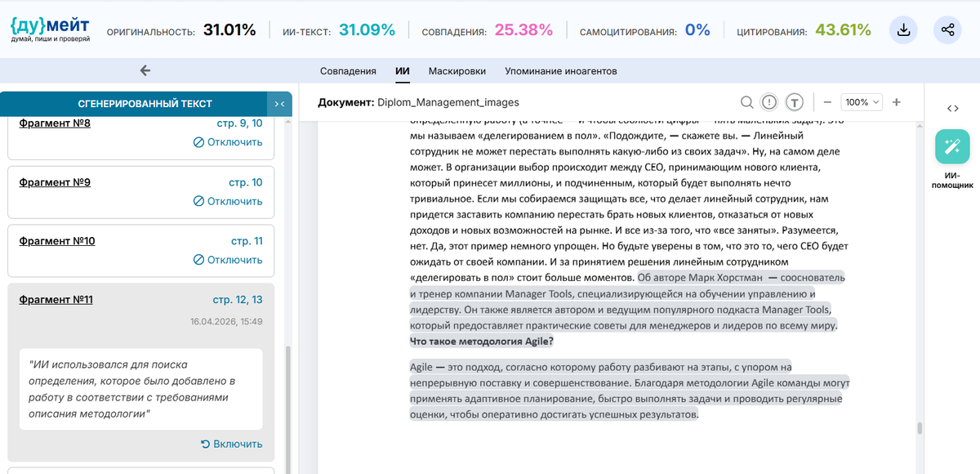The height and width of the screenshot is (474, 980).
Task: Select the ИИ tab
Action: tap(403, 71)
